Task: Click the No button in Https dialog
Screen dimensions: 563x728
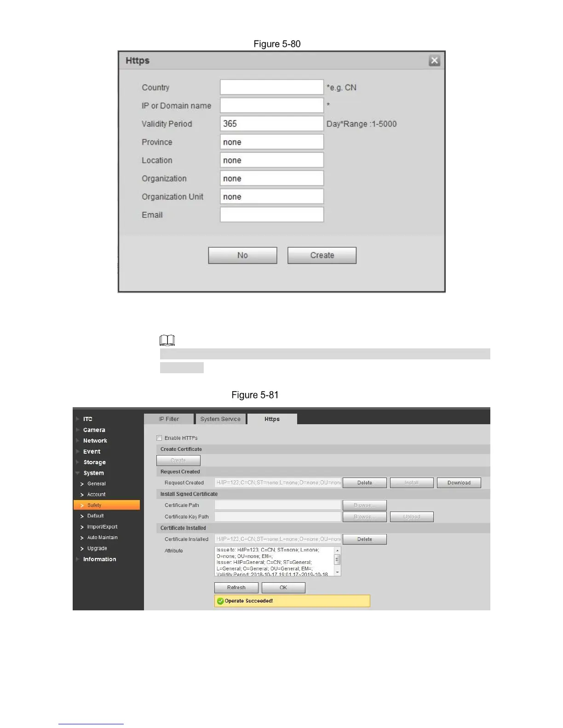Action: [x=242, y=255]
